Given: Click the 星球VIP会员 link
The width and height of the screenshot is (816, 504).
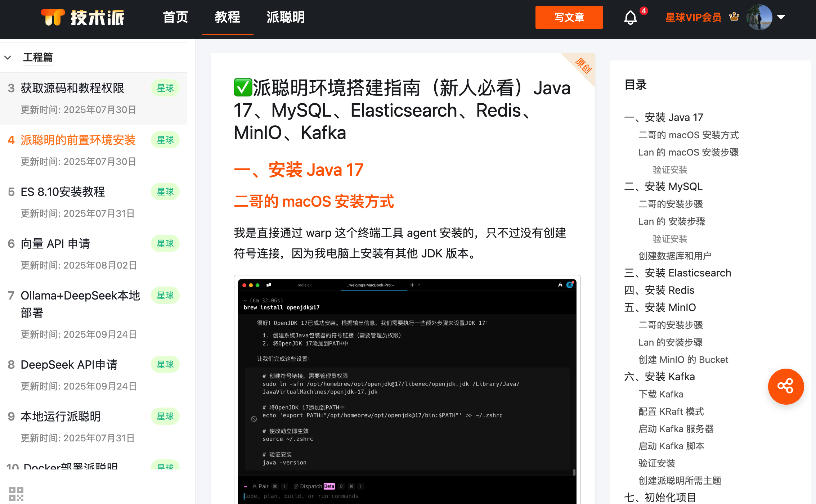Looking at the screenshot, I should (x=693, y=17).
